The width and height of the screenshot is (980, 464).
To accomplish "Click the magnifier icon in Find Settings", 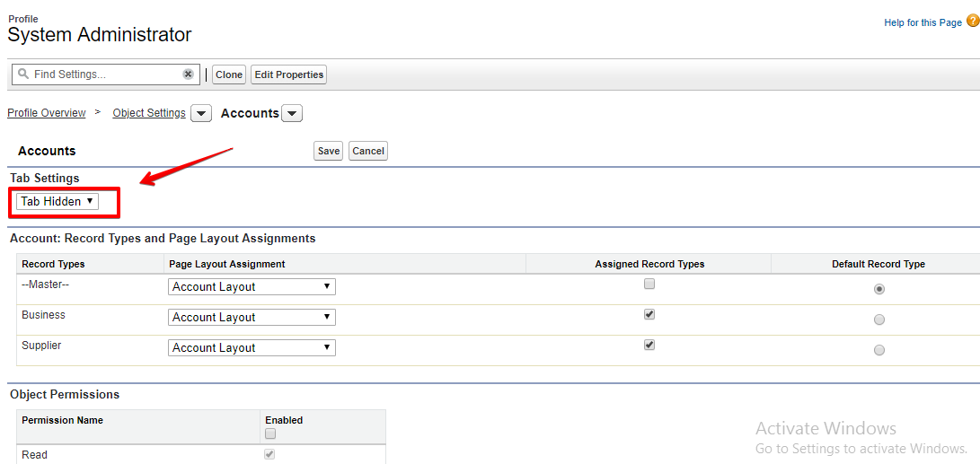I will click(x=23, y=74).
